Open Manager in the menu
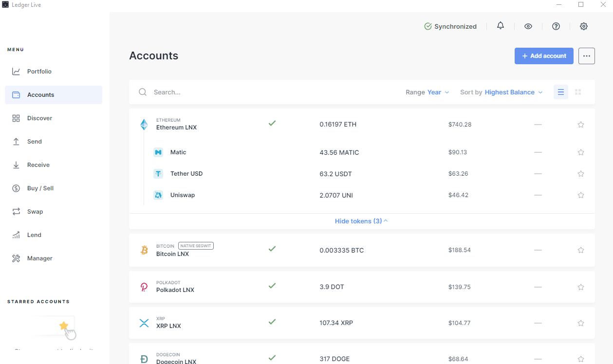This screenshot has height=364, width=613. click(x=54, y=258)
